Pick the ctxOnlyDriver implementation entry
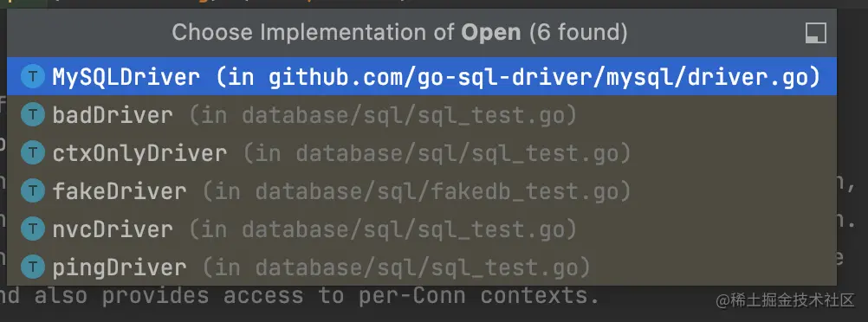This screenshot has height=322, width=868. 421,152
